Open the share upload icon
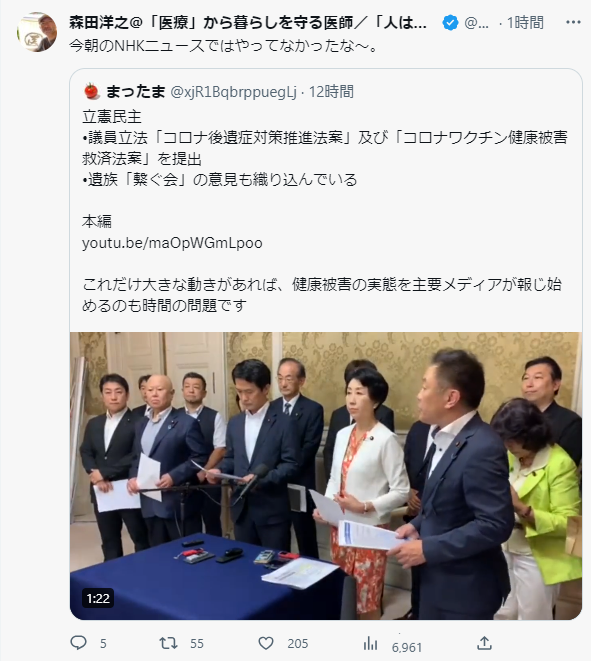Image resolution: width=591 pixels, height=661 pixels. click(x=484, y=643)
